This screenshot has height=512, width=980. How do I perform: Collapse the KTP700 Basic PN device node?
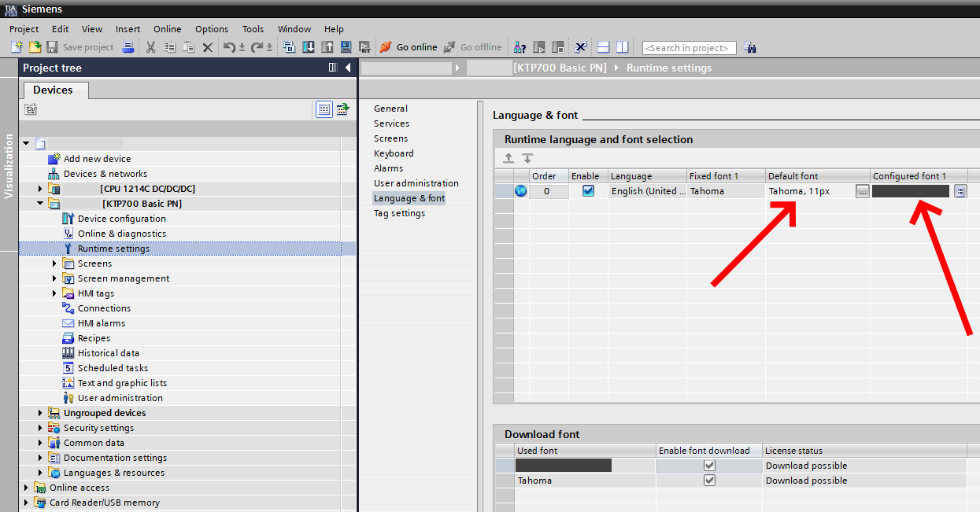pos(40,204)
